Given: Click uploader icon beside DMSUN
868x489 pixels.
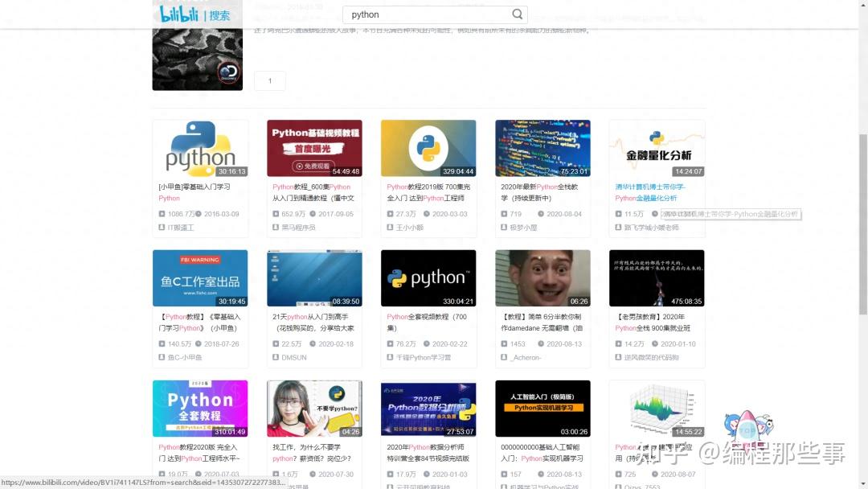Looking at the screenshot, I should pyautogui.click(x=276, y=358).
